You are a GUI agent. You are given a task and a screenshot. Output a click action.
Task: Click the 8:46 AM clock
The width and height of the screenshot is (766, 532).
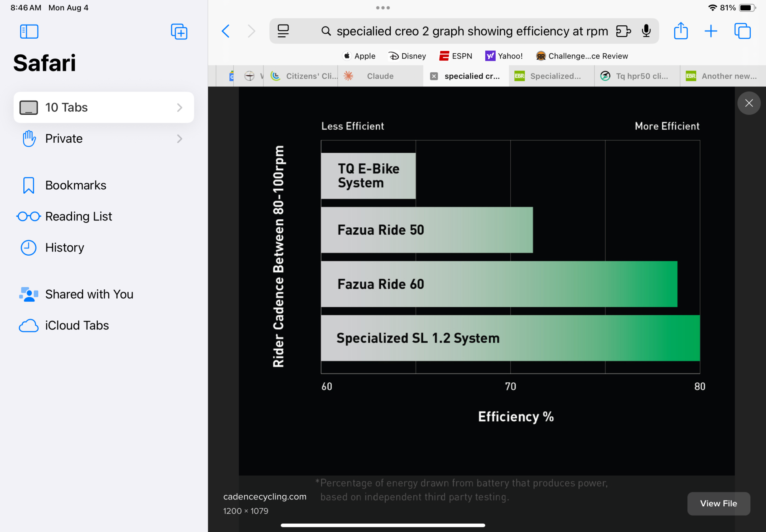coord(26,8)
